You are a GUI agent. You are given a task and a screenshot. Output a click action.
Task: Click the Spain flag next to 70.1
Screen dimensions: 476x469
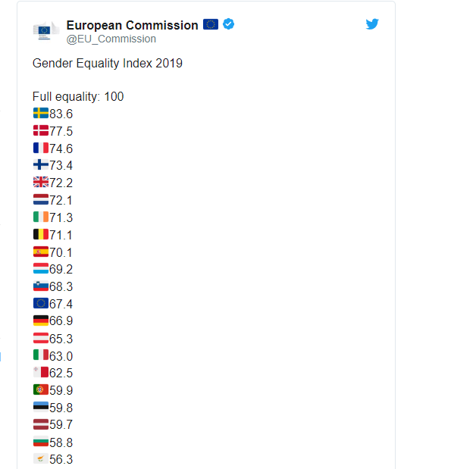(41, 252)
